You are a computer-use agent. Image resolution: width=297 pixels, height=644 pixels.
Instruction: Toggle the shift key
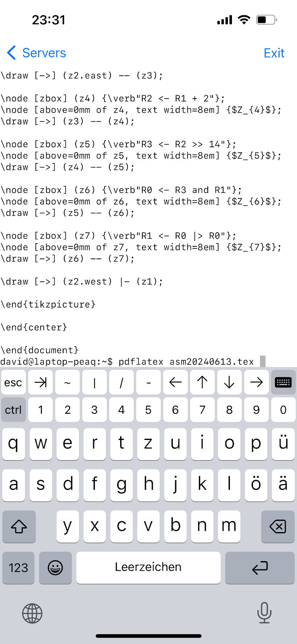[19, 526]
